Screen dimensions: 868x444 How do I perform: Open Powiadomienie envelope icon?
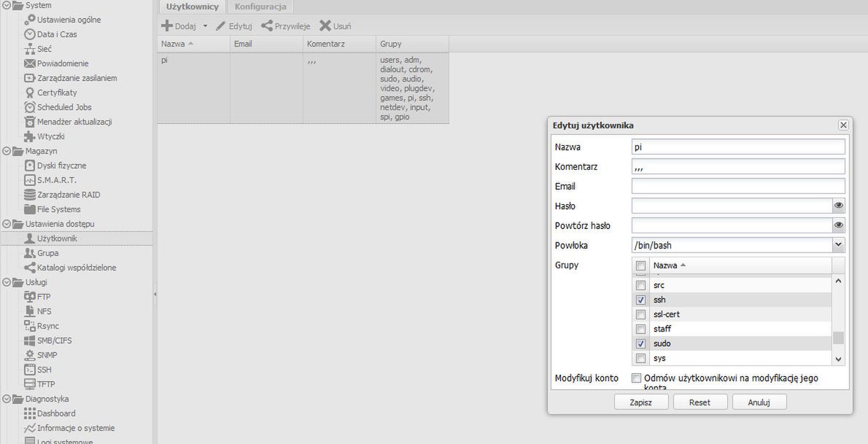[29, 63]
